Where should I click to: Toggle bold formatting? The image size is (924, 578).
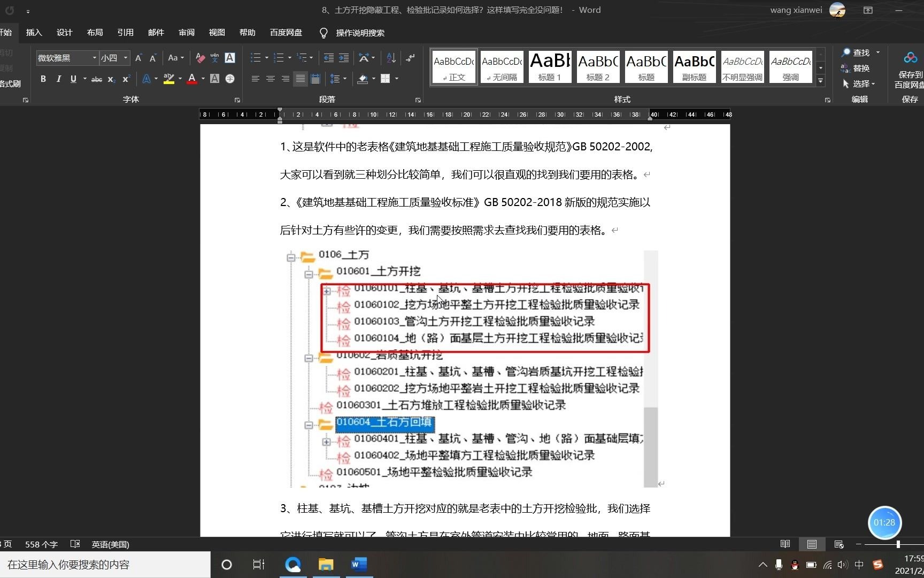coord(43,79)
